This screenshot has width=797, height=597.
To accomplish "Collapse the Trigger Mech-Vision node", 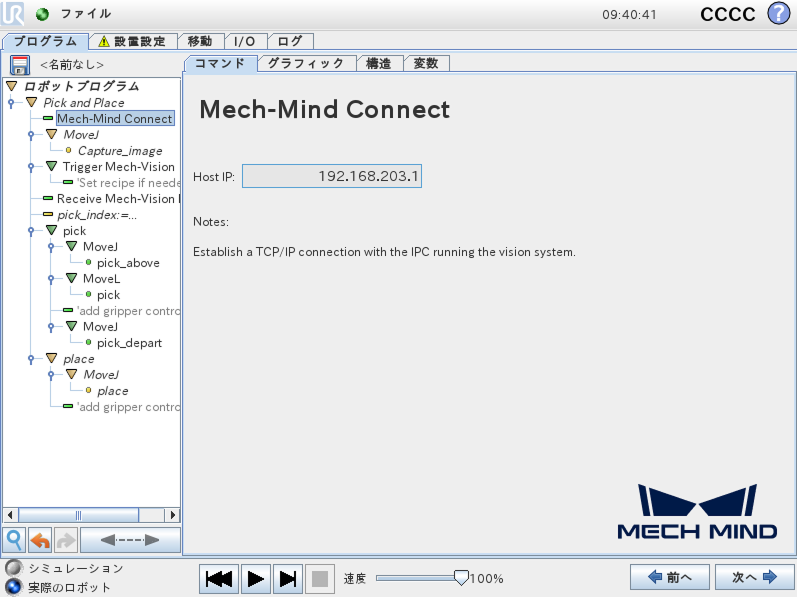I will point(51,166).
